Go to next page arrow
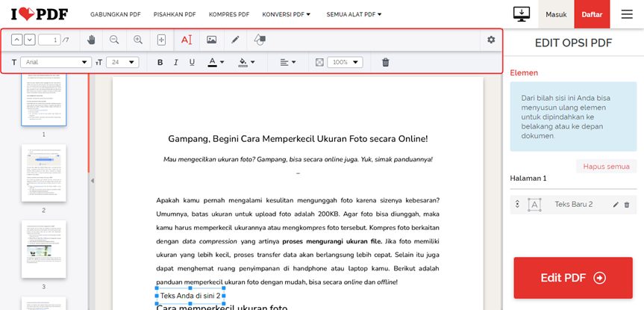 [30, 40]
